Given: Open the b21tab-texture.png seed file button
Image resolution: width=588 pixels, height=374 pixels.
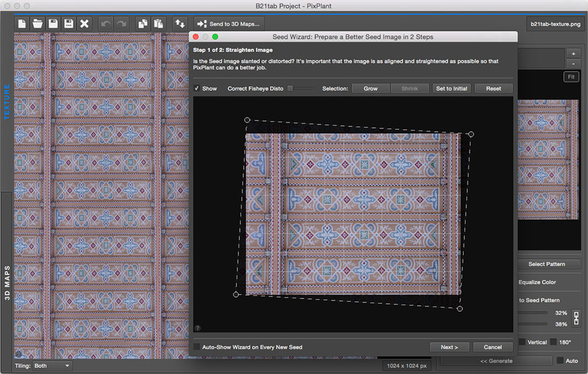Looking at the screenshot, I should [555, 23].
